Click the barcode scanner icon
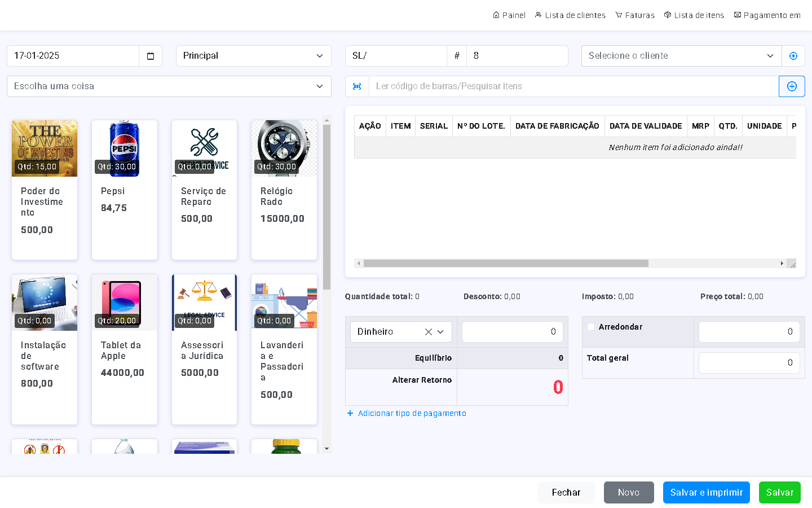812x508 pixels. 357,86
